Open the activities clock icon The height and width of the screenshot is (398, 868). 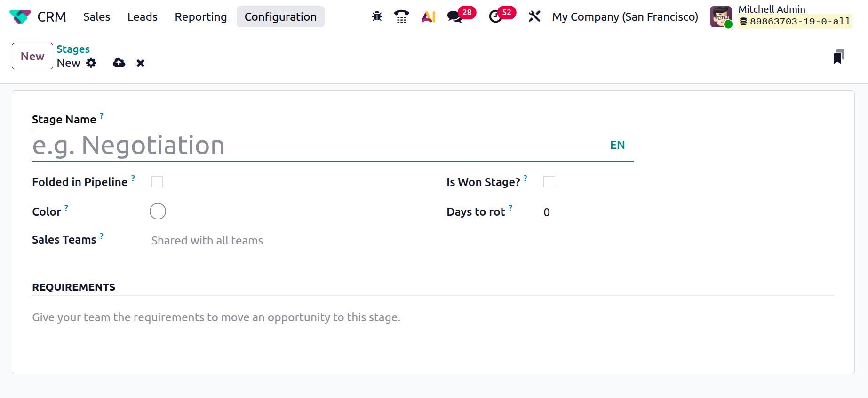[x=495, y=17]
